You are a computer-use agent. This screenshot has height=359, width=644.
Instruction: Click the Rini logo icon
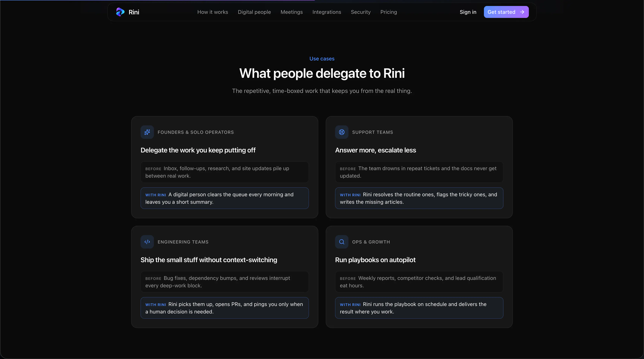tap(120, 12)
